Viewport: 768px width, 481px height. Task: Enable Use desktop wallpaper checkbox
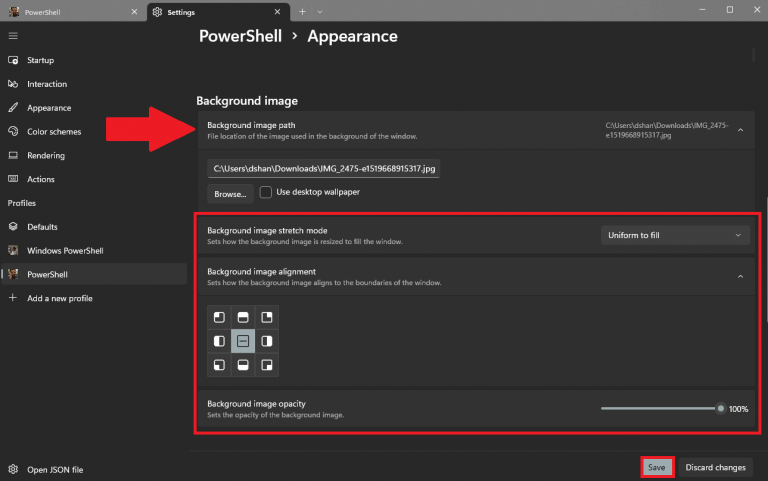click(265, 192)
